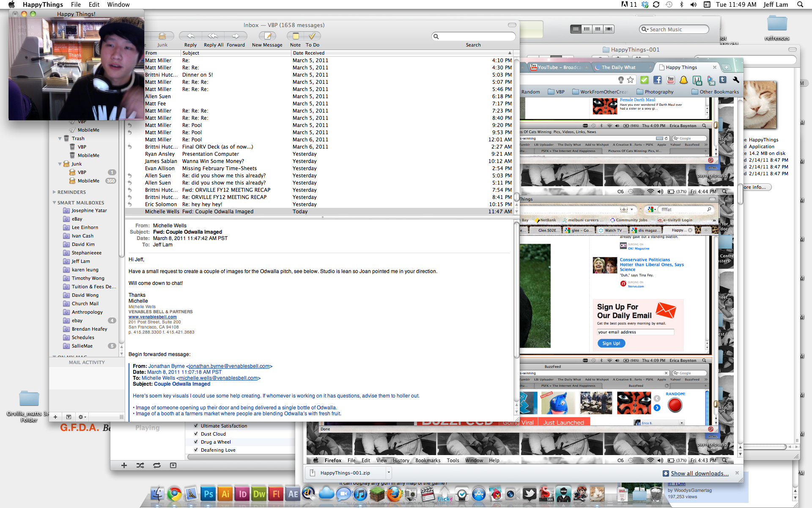Click Show all downloads link

point(700,473)
